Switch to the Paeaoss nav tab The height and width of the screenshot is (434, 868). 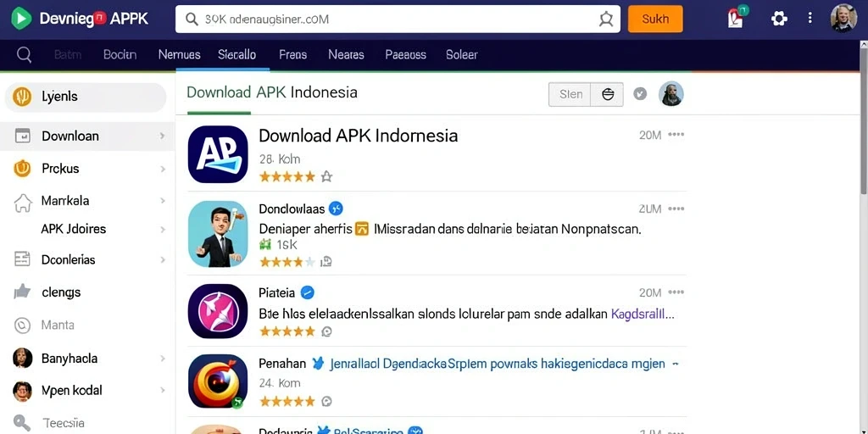(x=405, y=55)
